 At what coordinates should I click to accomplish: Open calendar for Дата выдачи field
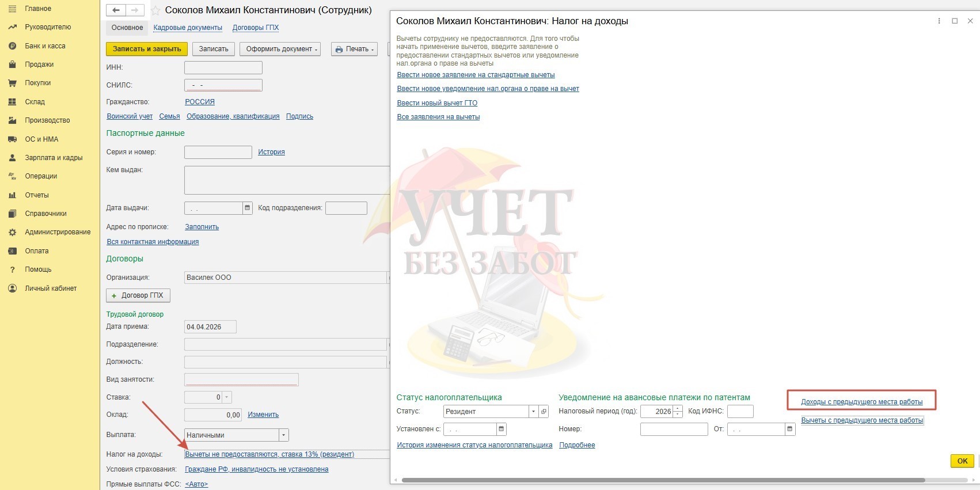pyautogui.click(x=248, y=208)
